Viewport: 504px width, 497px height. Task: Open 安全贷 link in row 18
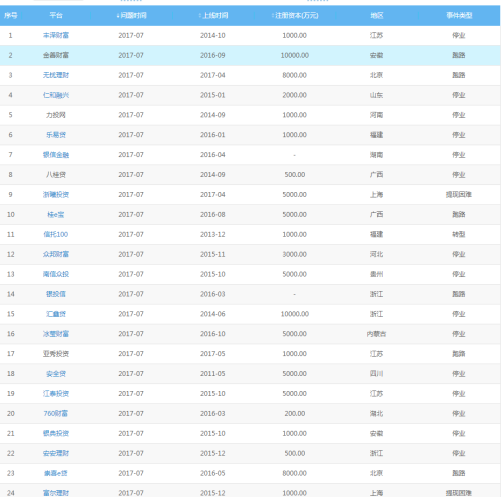point(56,374)
